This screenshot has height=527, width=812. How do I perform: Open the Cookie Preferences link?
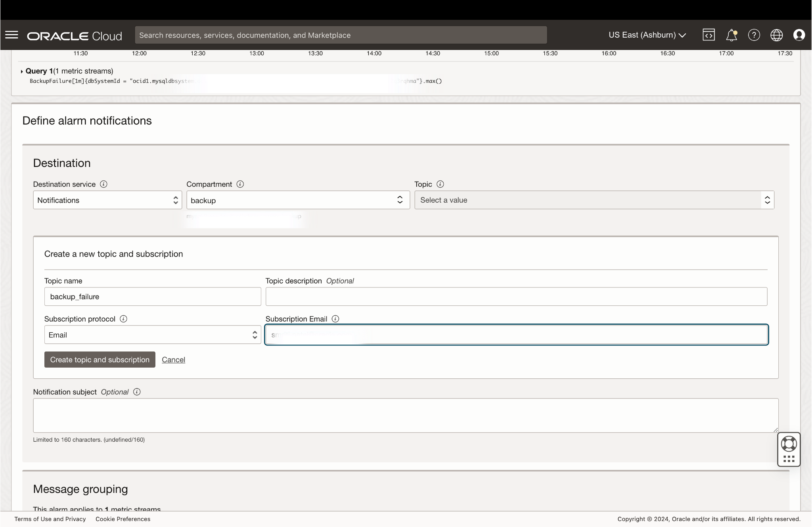(x=123, y=519)
